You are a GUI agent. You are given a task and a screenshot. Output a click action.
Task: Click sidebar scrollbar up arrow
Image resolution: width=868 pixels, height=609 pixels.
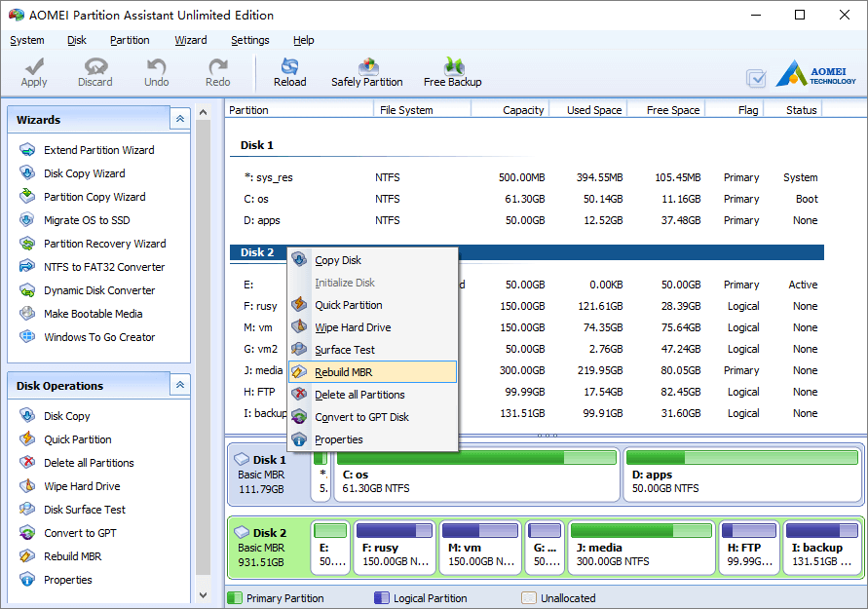click(204, 112)
